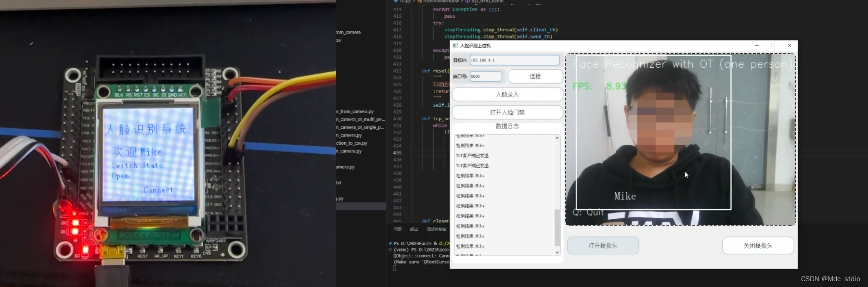The image size is (868, 287).
Task: Maximize the 人脸识别上位机 window
Action: (x=773, y=46)
